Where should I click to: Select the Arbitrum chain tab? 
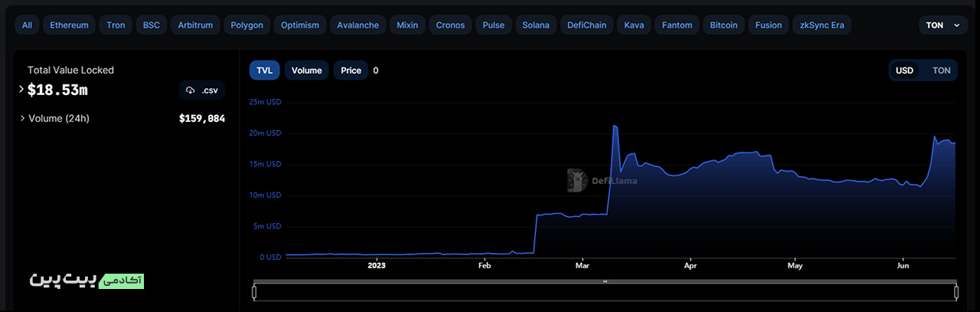coord(195,25)
